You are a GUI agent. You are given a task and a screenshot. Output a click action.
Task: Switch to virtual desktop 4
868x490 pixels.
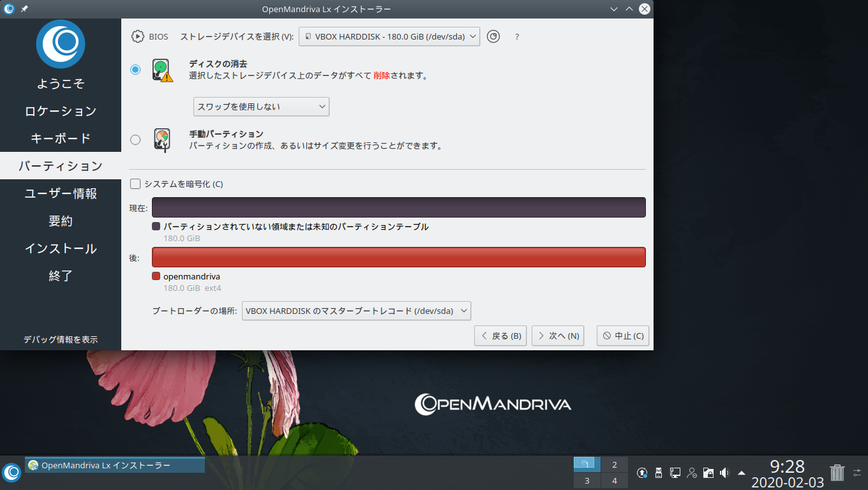coord(615,480)
